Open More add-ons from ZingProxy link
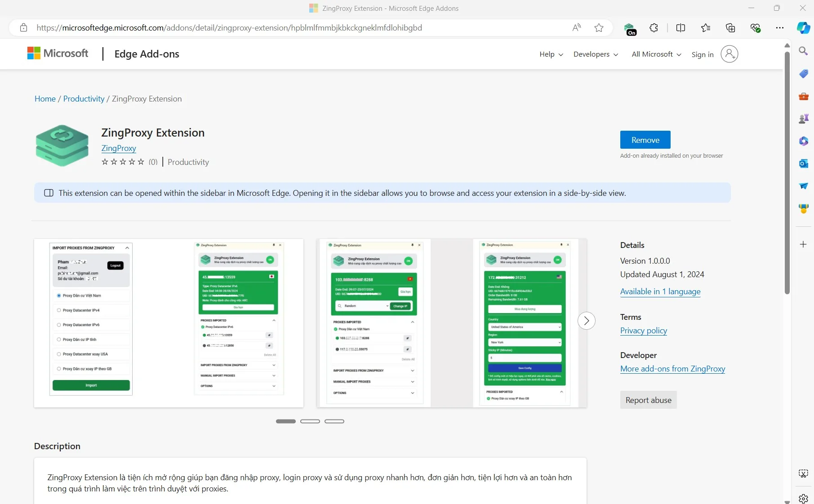Viewport: 814px width, 504px height. (672, 369)
